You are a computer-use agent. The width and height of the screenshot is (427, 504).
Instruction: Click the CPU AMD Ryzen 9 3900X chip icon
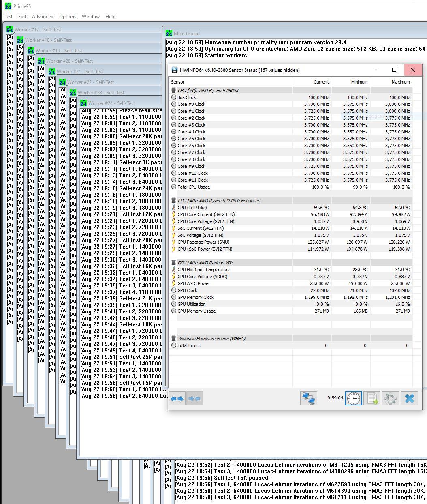[174, 90]
